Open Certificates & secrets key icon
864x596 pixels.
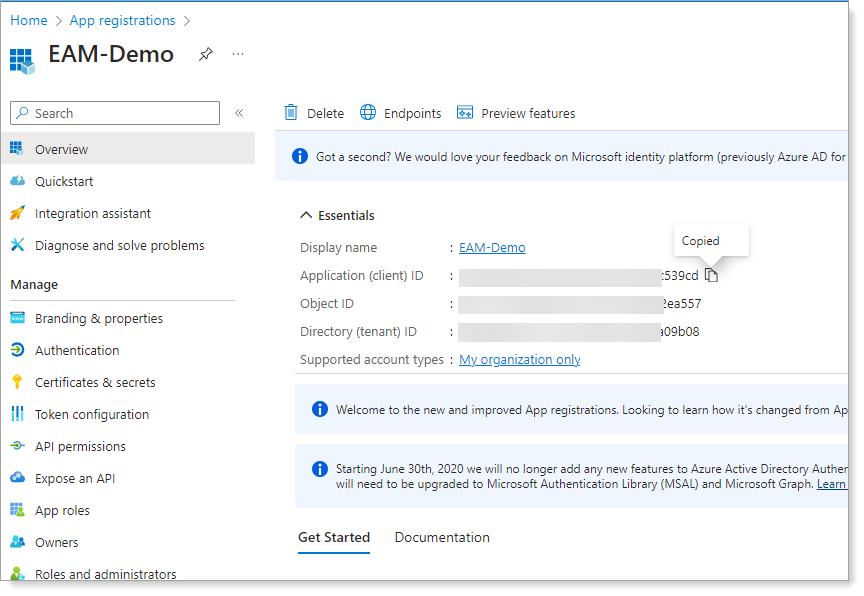click(x=17, y=382)
